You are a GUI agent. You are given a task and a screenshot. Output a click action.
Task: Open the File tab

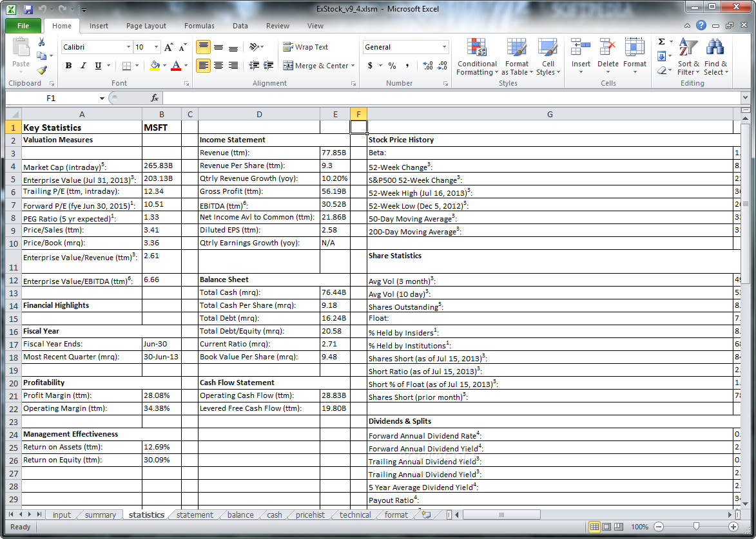pyautogui.click(x=23, y=26)
